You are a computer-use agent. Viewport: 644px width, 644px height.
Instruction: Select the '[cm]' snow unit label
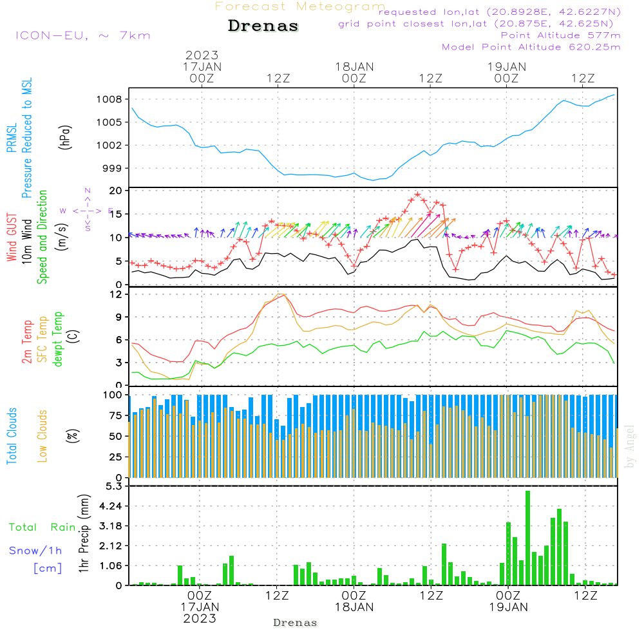(x=48, y=569)
